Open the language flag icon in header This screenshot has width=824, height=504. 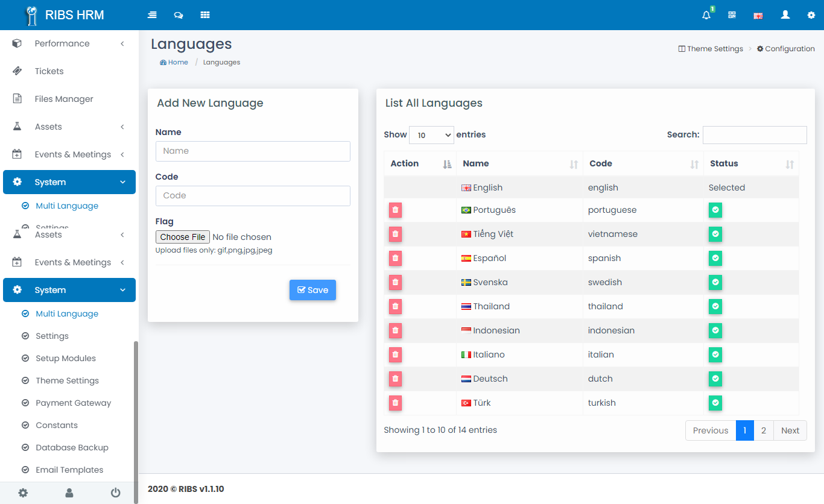[758, 16]
